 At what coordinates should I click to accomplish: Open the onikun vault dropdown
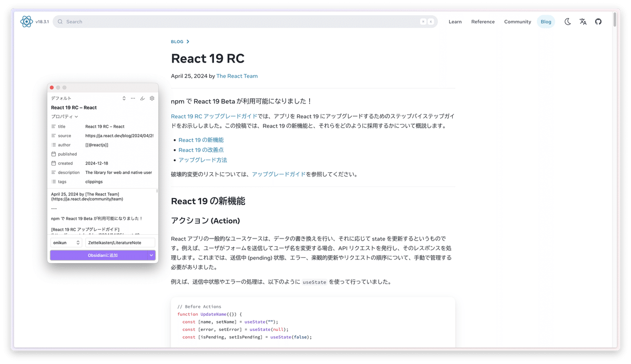66,243
